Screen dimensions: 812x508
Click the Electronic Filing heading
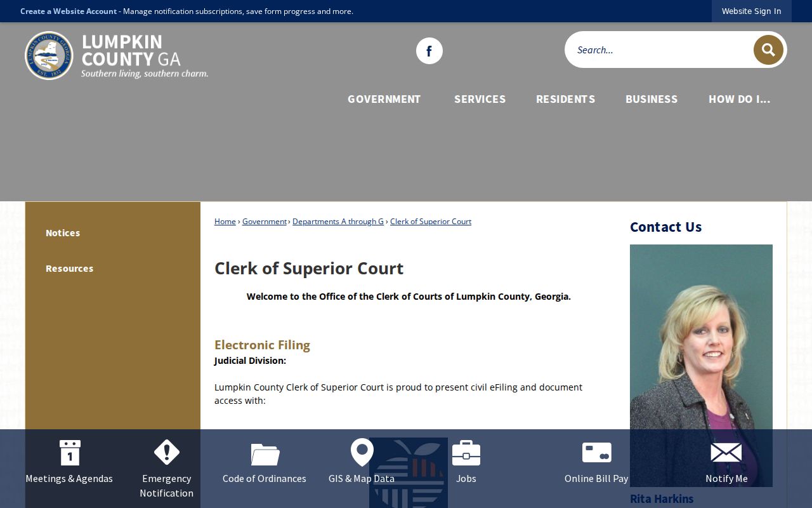262,345
